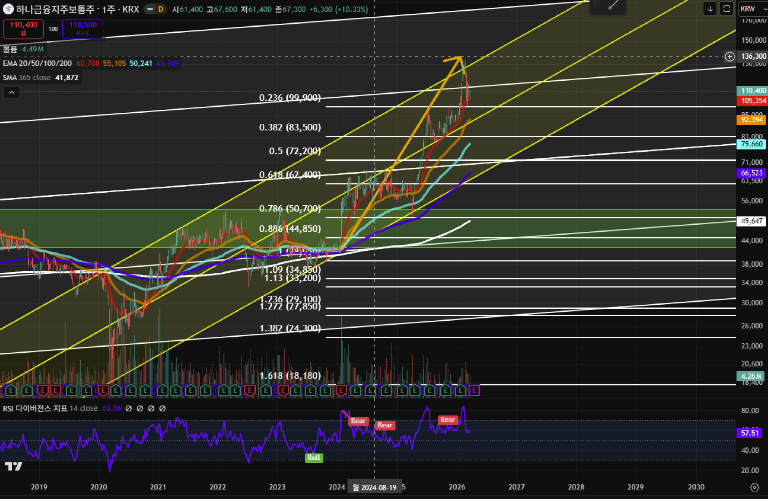Click the Bear label before 2026

click(x=448, y=420)
